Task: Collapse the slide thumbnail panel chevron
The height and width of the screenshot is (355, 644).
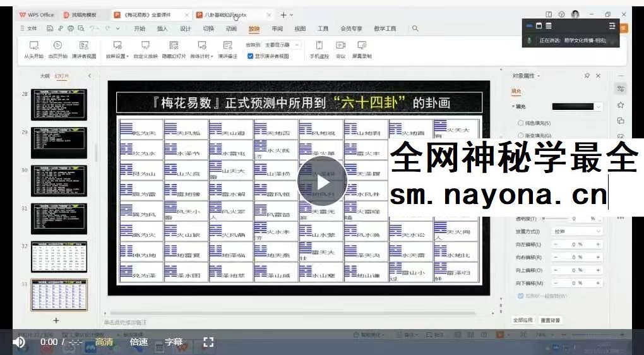Action: coord(90,76)
